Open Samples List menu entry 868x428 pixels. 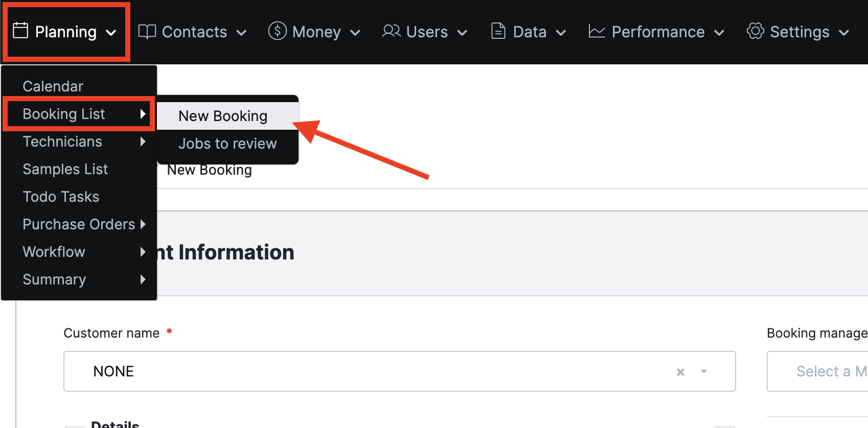pyautogui.click(x=65, y=169)
